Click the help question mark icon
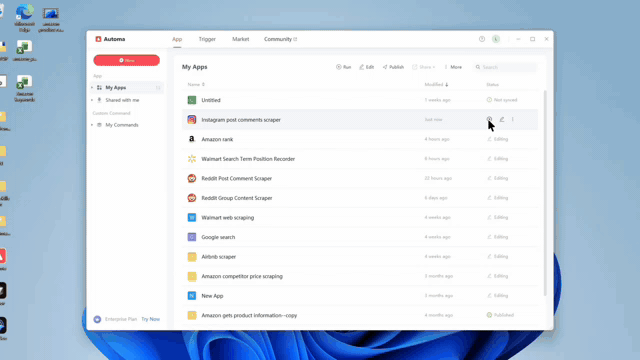 pyautogui.click(x=482, y=39)
